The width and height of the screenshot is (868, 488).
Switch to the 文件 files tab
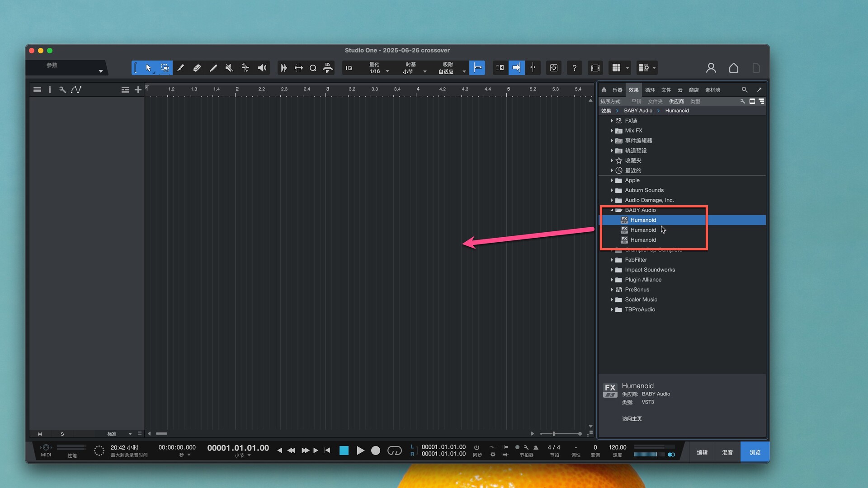[x=666, y=90]
